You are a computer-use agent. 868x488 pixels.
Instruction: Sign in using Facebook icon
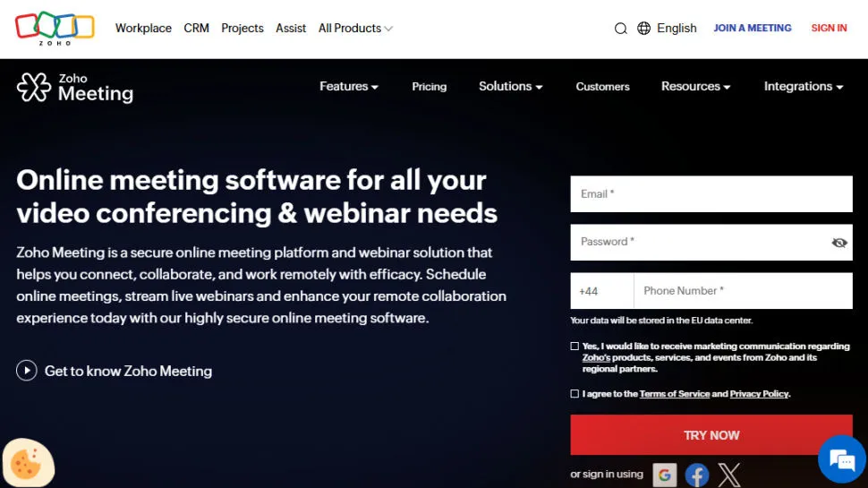[x=697, y=475]
